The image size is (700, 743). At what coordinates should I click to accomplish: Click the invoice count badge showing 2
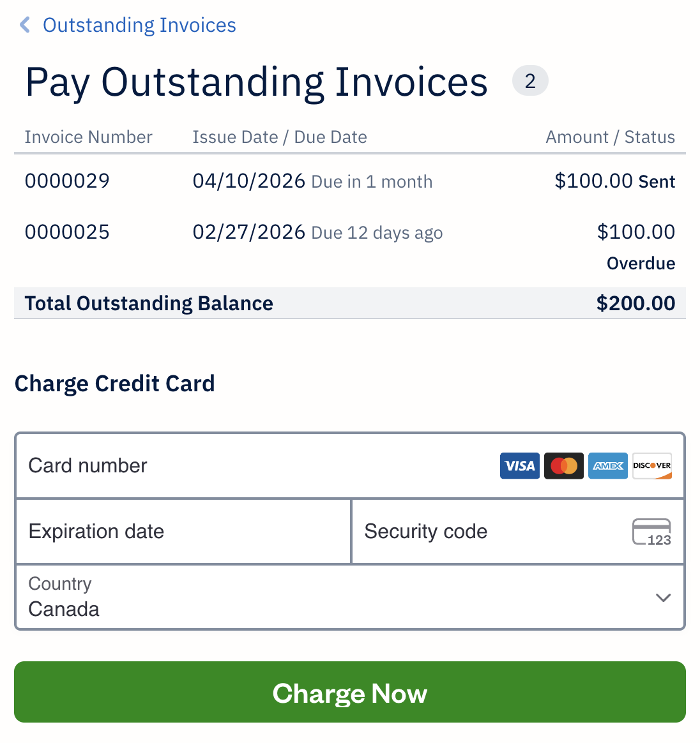click(530, 80)
